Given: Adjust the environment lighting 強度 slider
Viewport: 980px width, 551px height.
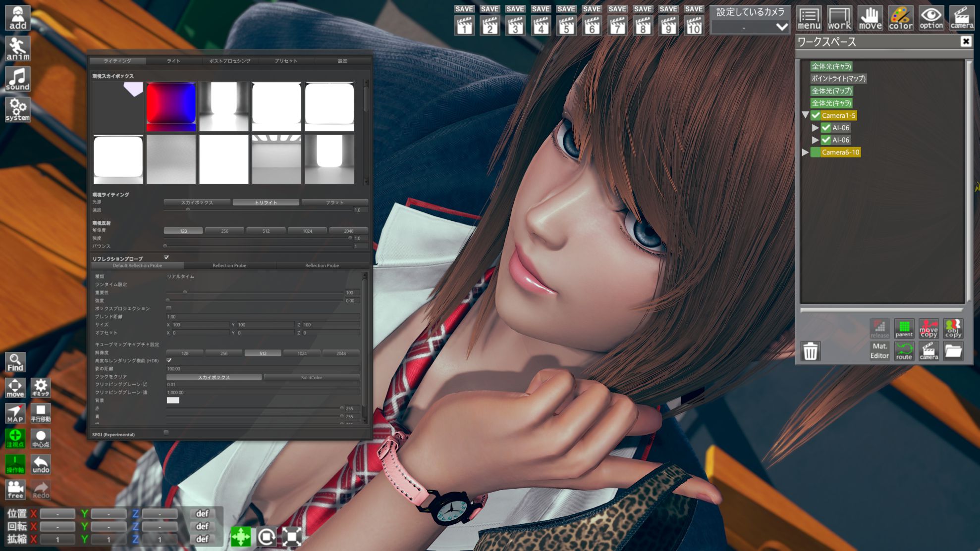Looking at the screenshot, I should (258, 210).
